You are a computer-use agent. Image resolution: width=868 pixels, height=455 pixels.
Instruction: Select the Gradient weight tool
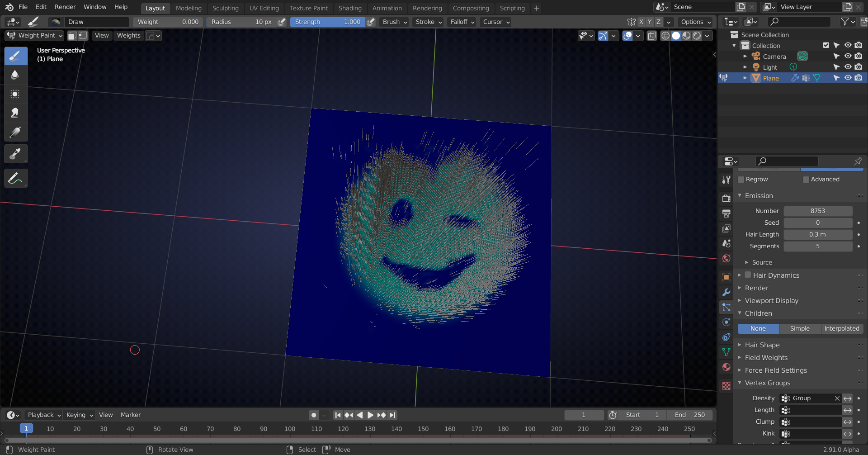[x=15, y=132]
